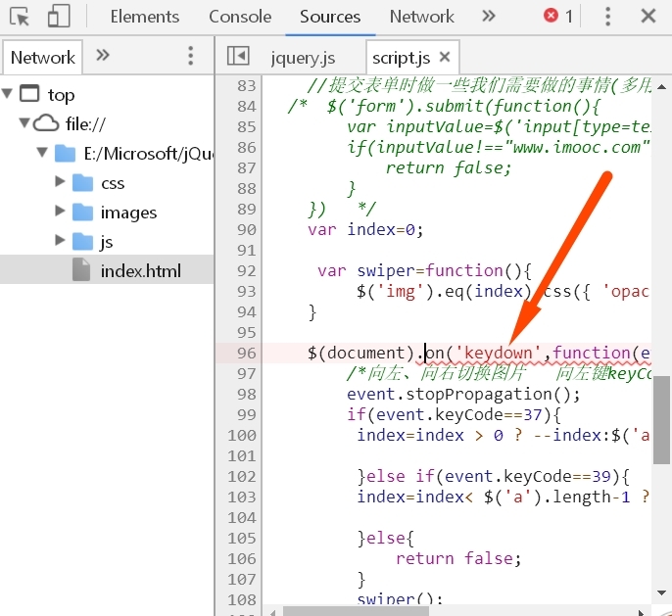Viewport: 672px width, 616px height.
Task: Click 'keydown' string on line 96
Action: pos(498,353)
